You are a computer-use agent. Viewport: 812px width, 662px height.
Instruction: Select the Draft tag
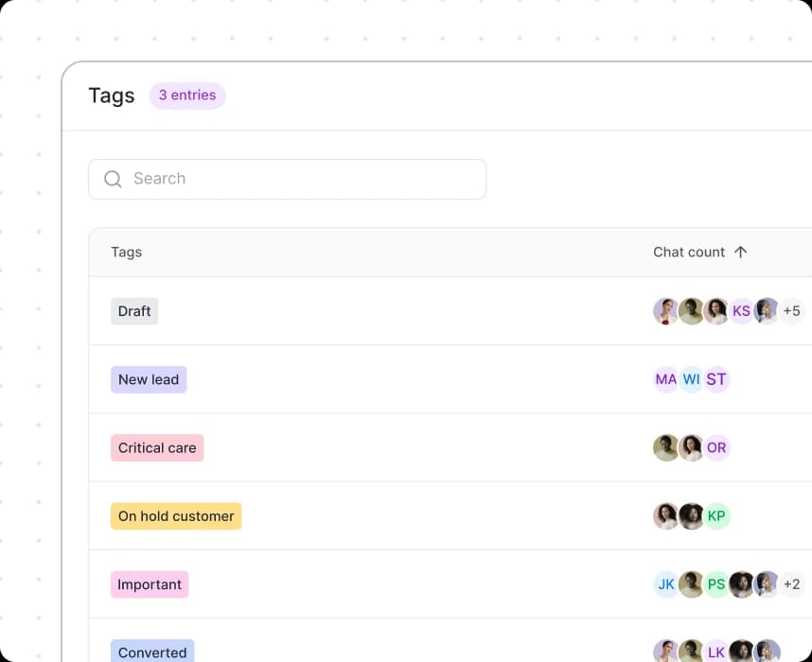[134, 311]
